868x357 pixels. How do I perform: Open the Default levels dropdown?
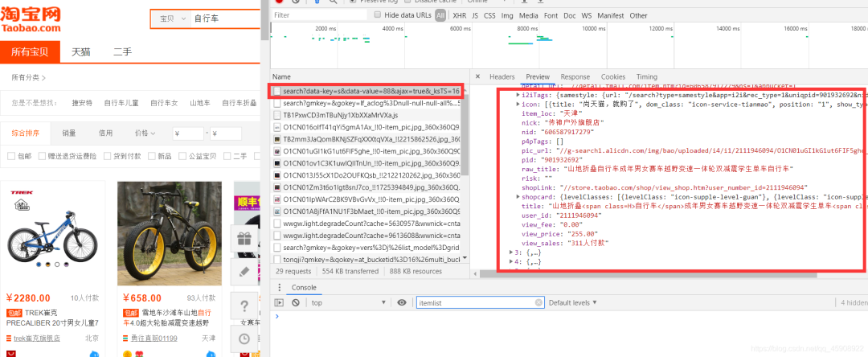(573, 303)
